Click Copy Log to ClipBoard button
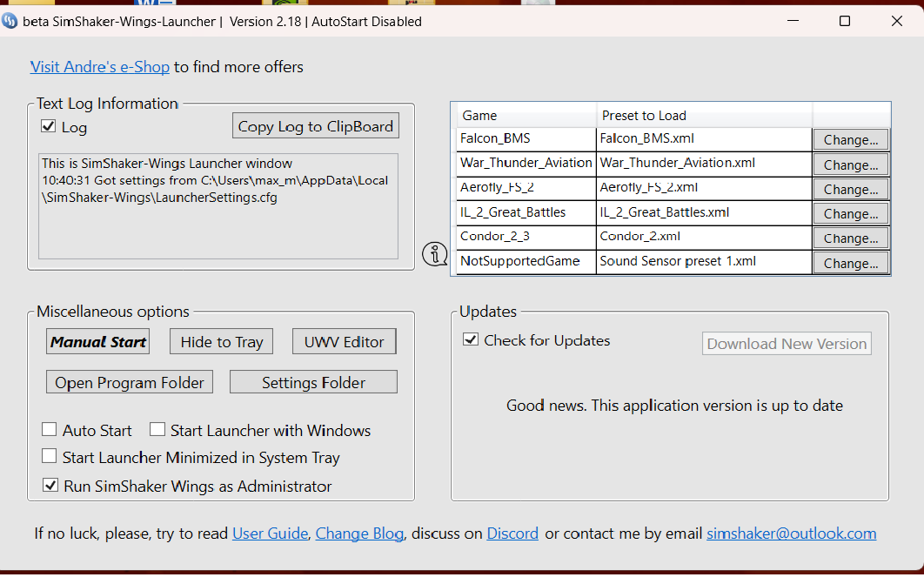This screenshot has height=584, width=924. [x=315, y=125]
